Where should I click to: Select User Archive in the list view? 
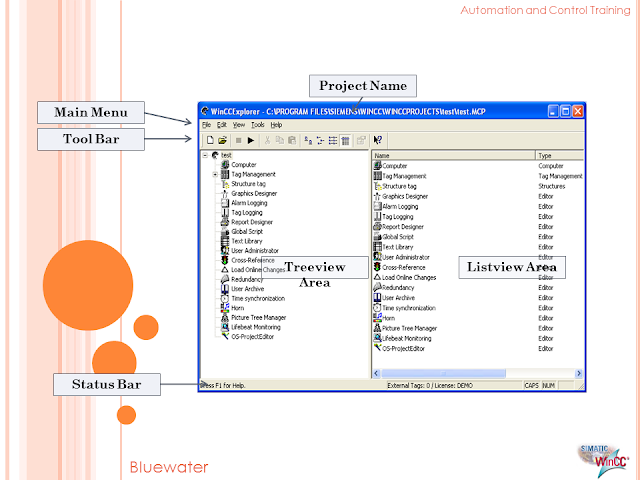tap(398, 298)
